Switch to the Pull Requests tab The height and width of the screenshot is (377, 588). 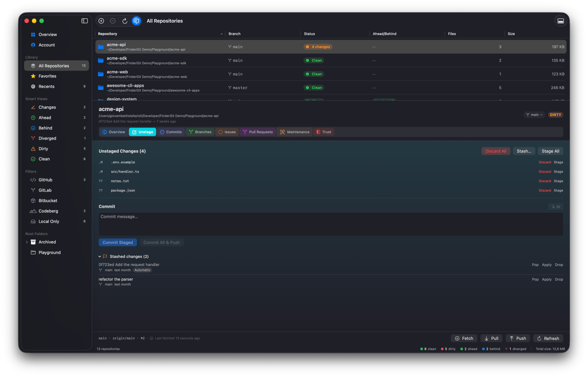258,132
